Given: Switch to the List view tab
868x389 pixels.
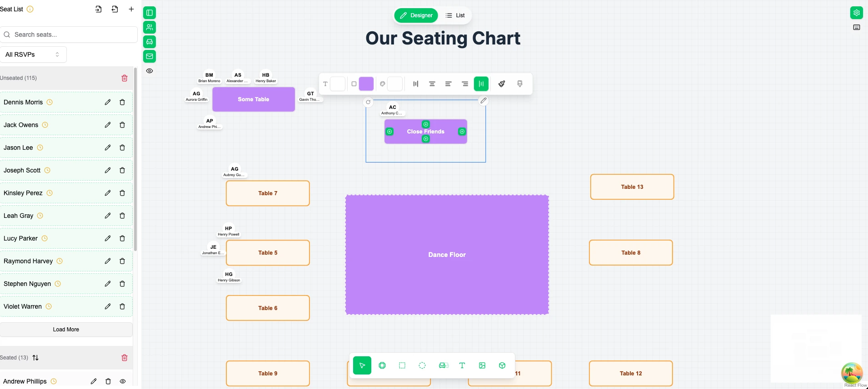Looking at the screenshot, I should 455,15.
